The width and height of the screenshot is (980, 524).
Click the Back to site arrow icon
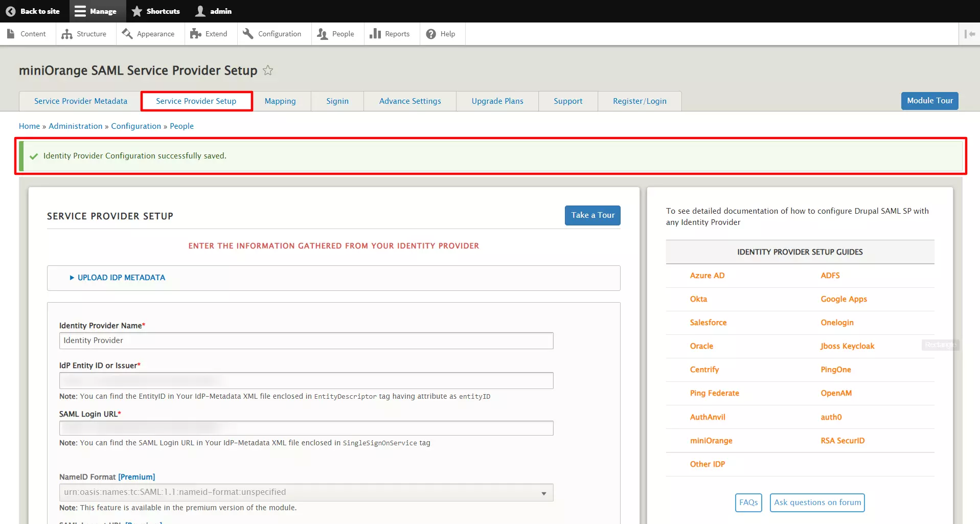point(10,11)
